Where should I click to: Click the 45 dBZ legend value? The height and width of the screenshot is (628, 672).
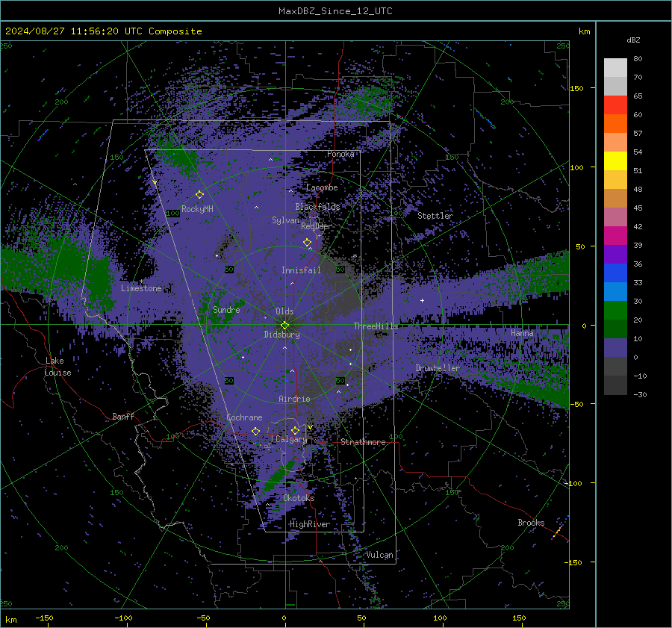(638, 208)
